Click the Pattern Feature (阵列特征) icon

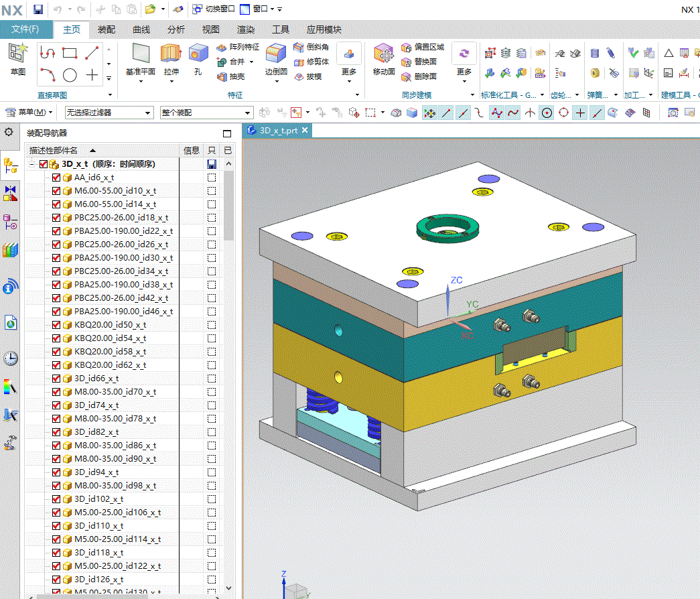[222, 48]
